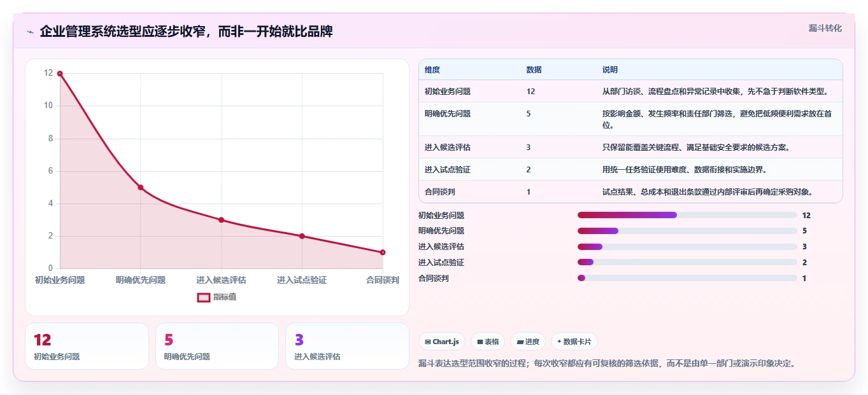Click the 进入试点验证 progress bar
This screenshot has height=395, width=868.
tap(687, 263)
